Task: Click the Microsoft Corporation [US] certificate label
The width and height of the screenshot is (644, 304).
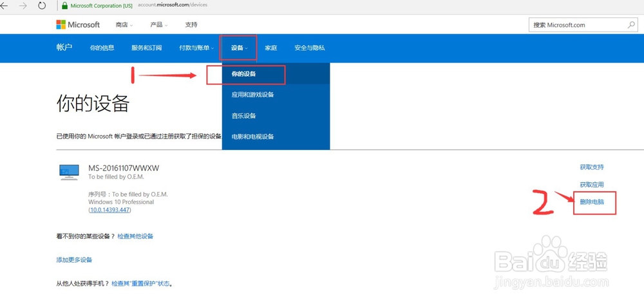Action: click(x=102, y=6)
